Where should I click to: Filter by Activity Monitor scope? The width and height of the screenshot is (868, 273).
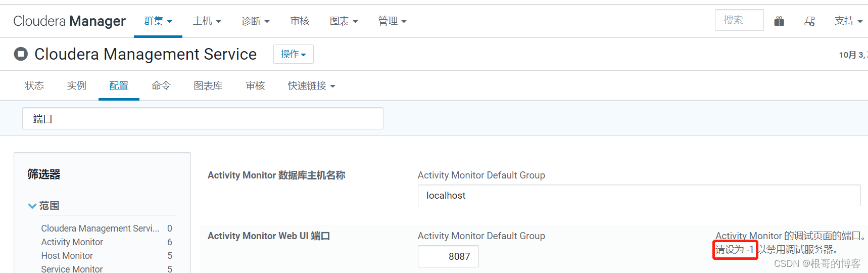point(72,242)
